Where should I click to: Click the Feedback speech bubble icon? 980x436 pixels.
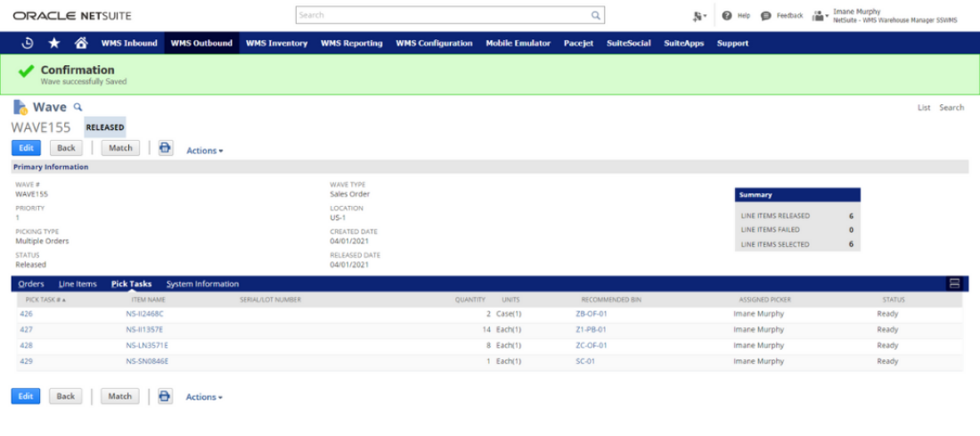tap(765, 16)
